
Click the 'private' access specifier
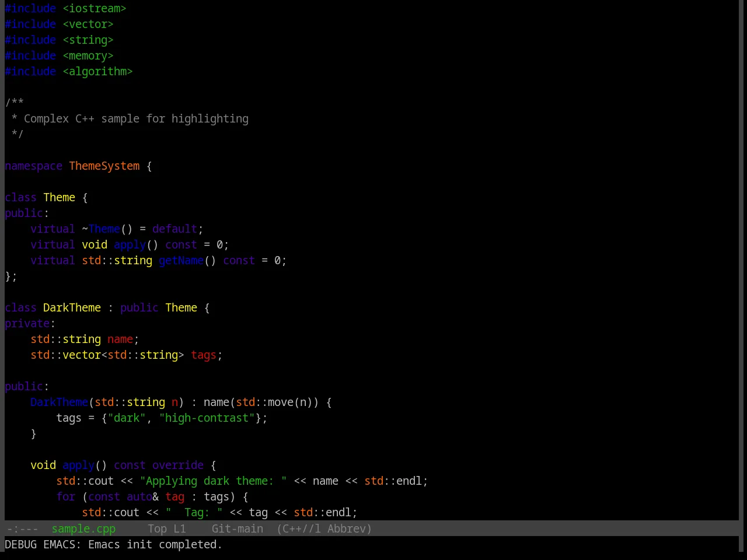click(x=27, y=324)
